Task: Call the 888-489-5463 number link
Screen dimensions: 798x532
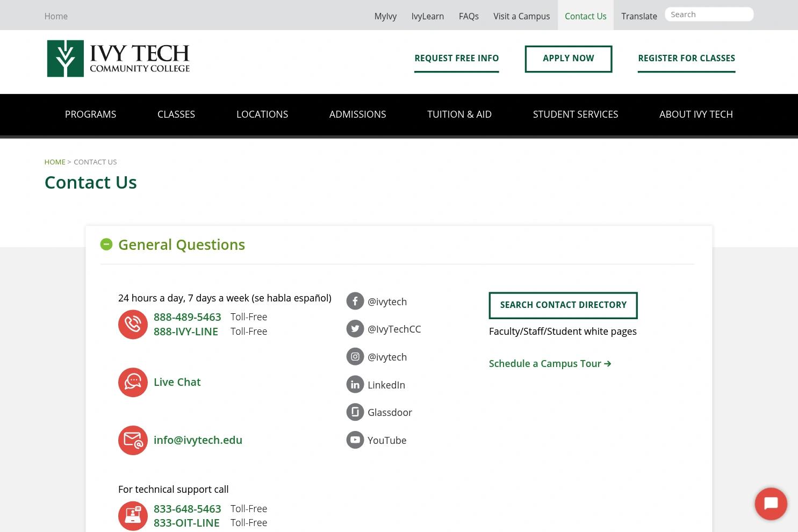Action: (x=188, y=317)
